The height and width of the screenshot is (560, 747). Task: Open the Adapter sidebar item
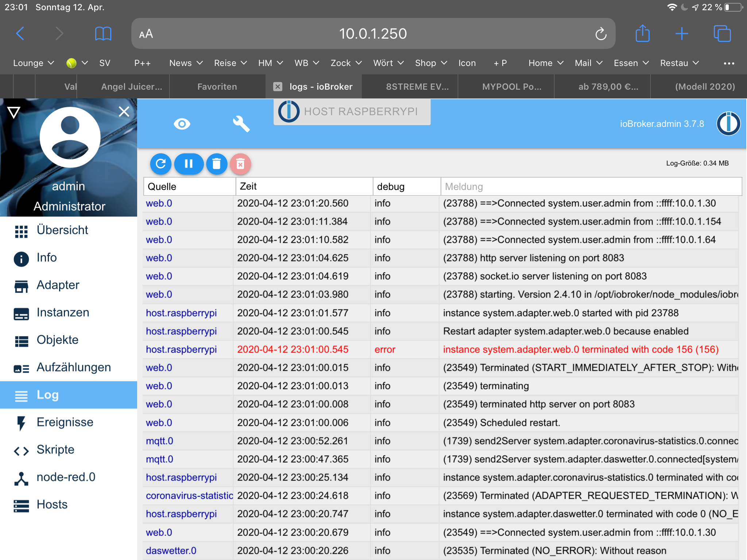[58, 285]
